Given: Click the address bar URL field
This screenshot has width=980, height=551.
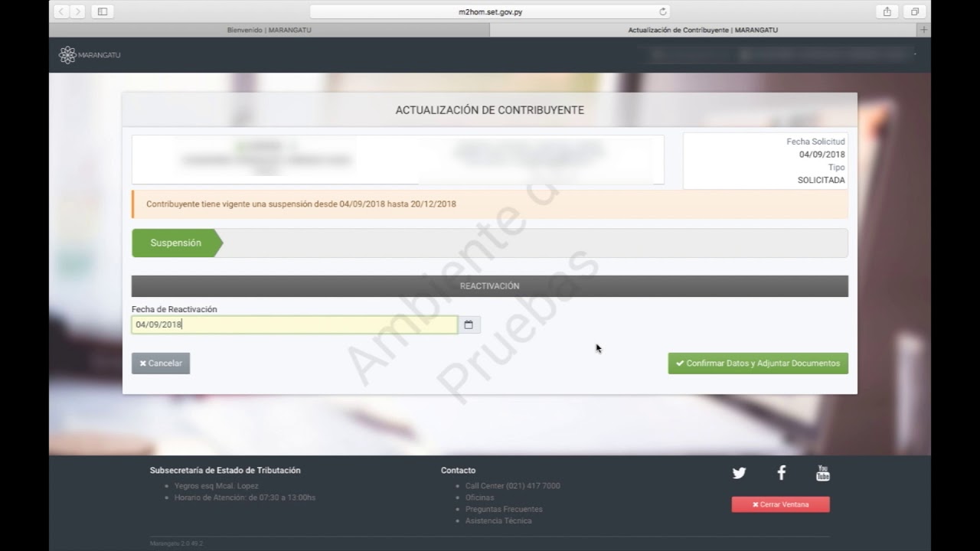Looking at the screenshot, I should (x=490, y=11).
